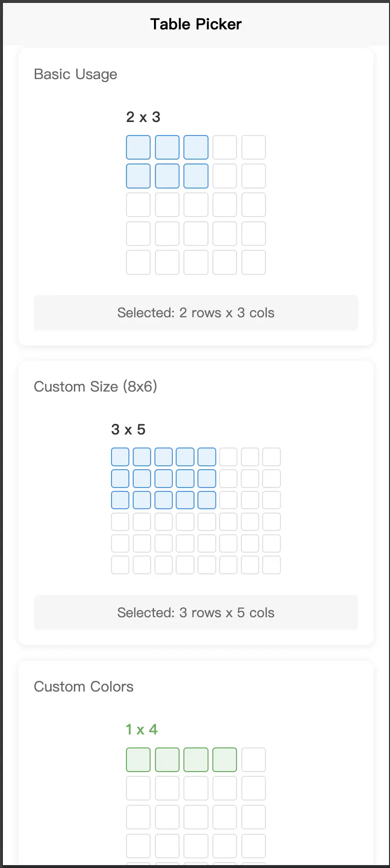Click the "Selected: 2 rows x 3 cols" bar
Viewport: 390px width, 868px height.
pyautogui.click(x=195, y=313)
